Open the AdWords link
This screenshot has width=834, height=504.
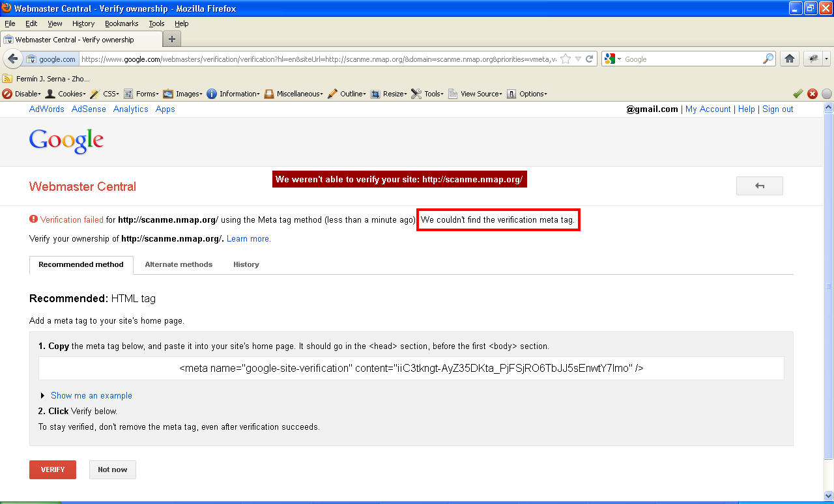pyautogui.click(x=47, y=109)
